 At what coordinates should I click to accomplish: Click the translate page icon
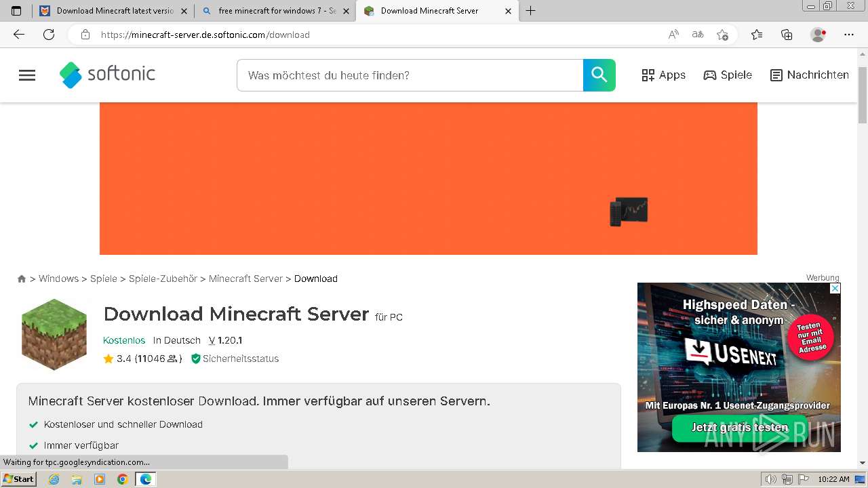click(x=697, y=35)
